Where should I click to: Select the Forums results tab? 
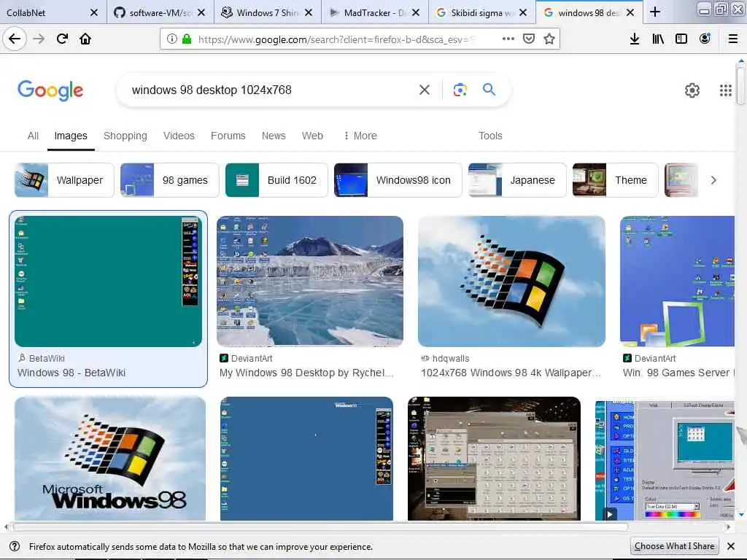[x=228, y=136]
